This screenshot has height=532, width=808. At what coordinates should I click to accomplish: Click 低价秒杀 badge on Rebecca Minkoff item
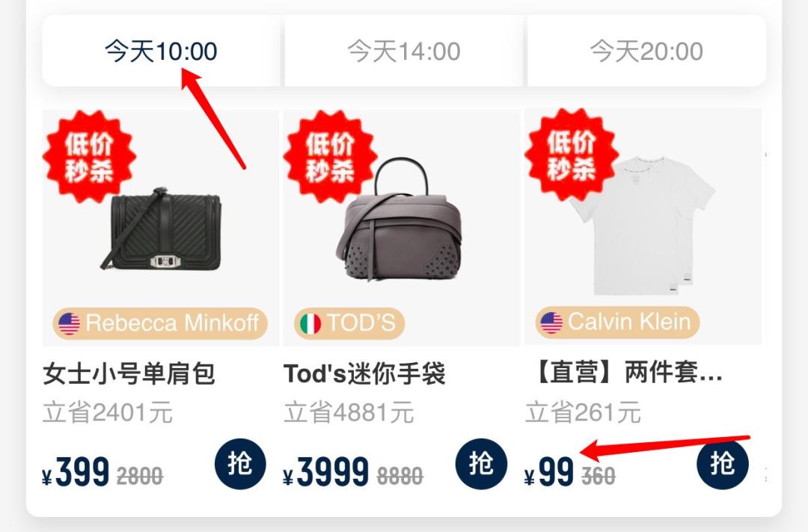(x=88, y=156)
